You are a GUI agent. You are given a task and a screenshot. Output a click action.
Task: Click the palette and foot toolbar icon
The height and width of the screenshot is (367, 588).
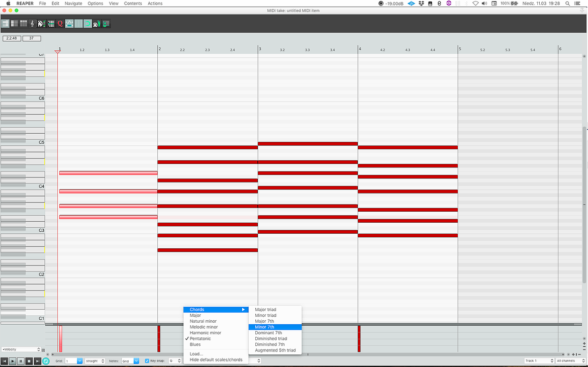point(97,24)
